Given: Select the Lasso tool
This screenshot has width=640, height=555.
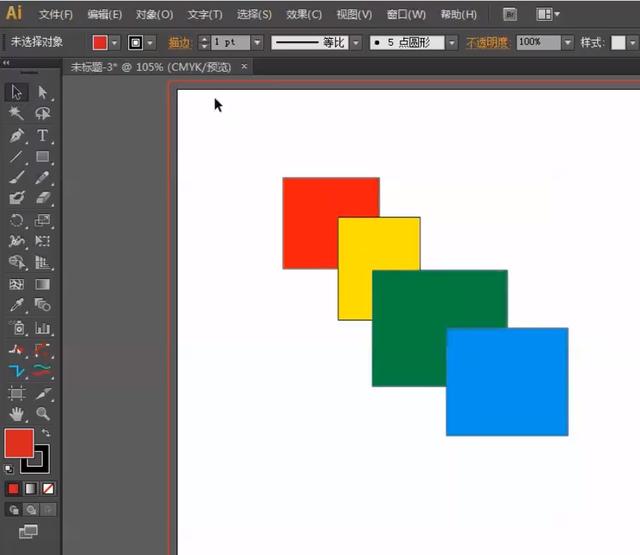Looking at the screenshot, I should coord(42,113).
